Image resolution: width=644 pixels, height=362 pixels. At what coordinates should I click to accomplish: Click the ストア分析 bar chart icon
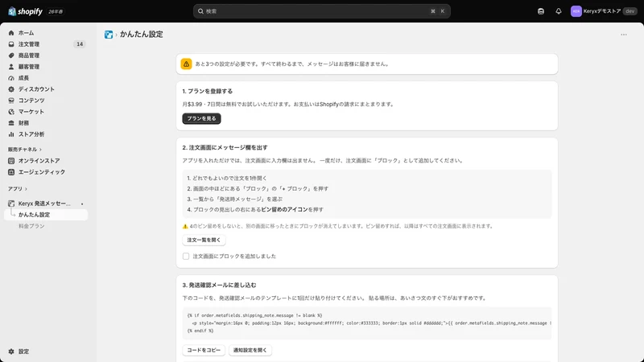(x=11, y=134)
